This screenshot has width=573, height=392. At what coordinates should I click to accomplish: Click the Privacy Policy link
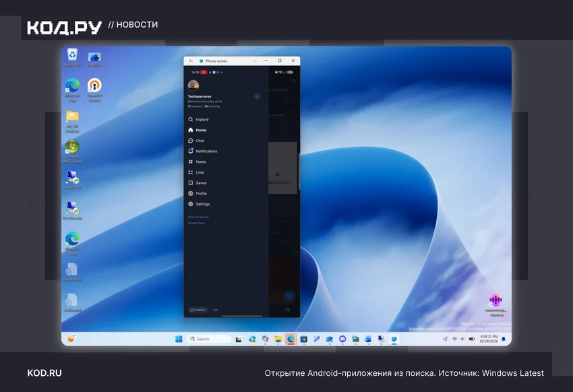pyautogui.click(x=196, y=223)
